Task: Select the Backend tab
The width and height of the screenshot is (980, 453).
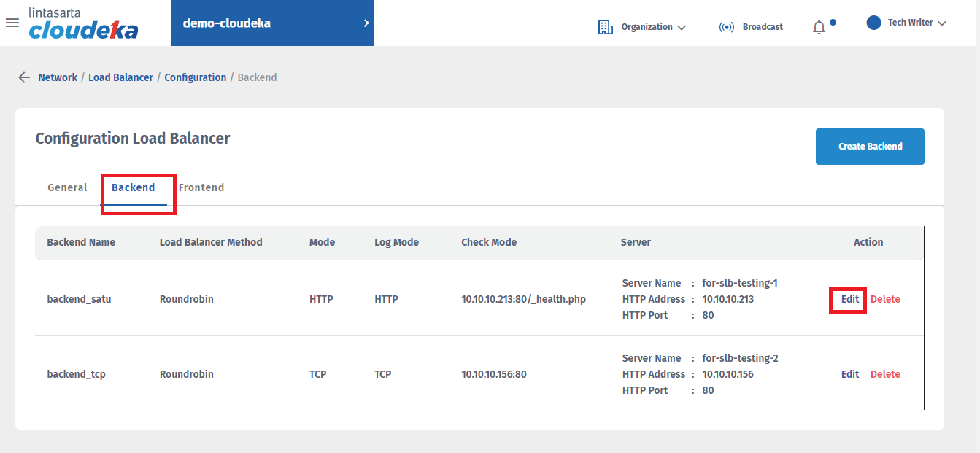Action: [x=134, y=187]
